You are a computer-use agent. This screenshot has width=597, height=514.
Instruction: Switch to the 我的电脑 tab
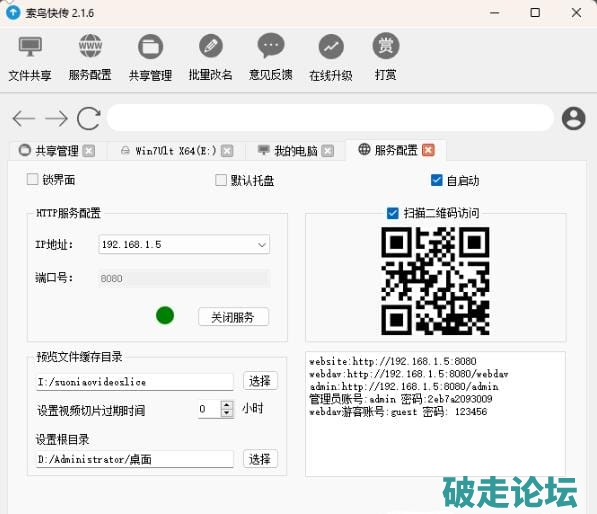click(x=296, y=151)
